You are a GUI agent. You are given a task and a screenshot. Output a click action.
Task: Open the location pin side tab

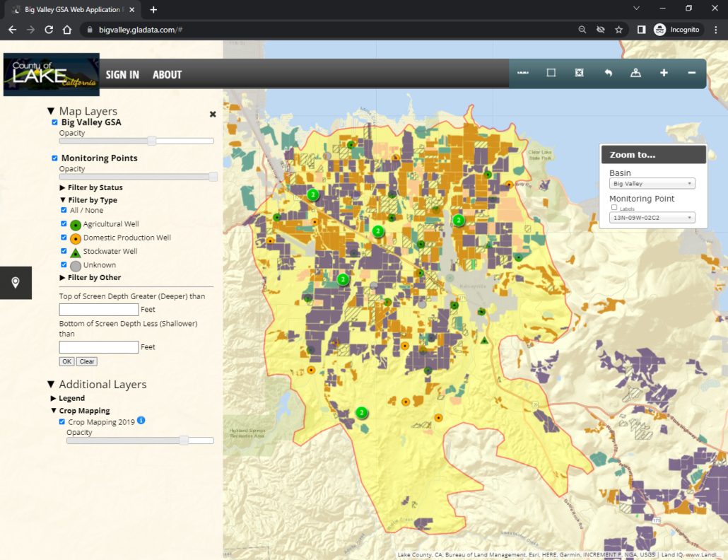(16, 283)
